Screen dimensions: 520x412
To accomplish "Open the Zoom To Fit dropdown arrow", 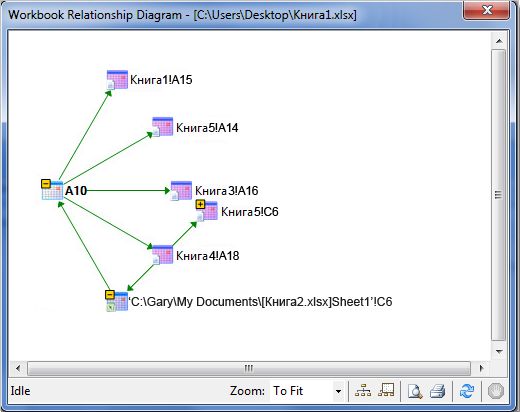I will 338,391.
